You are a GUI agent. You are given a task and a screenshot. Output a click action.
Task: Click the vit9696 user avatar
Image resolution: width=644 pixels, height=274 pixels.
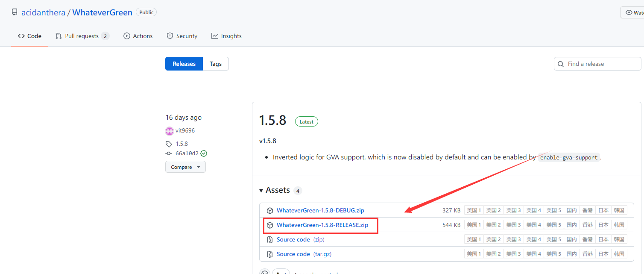point(170,131)
